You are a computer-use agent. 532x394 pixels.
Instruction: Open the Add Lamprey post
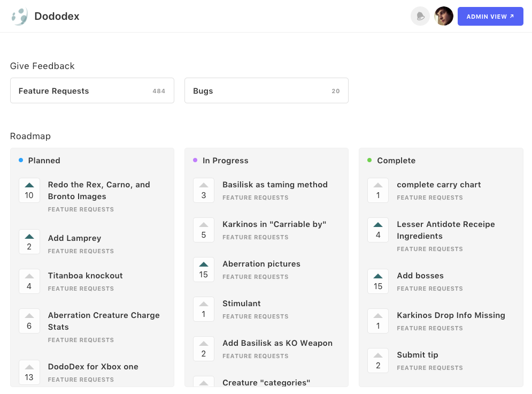pyautogui.click(x=74, y=238)
